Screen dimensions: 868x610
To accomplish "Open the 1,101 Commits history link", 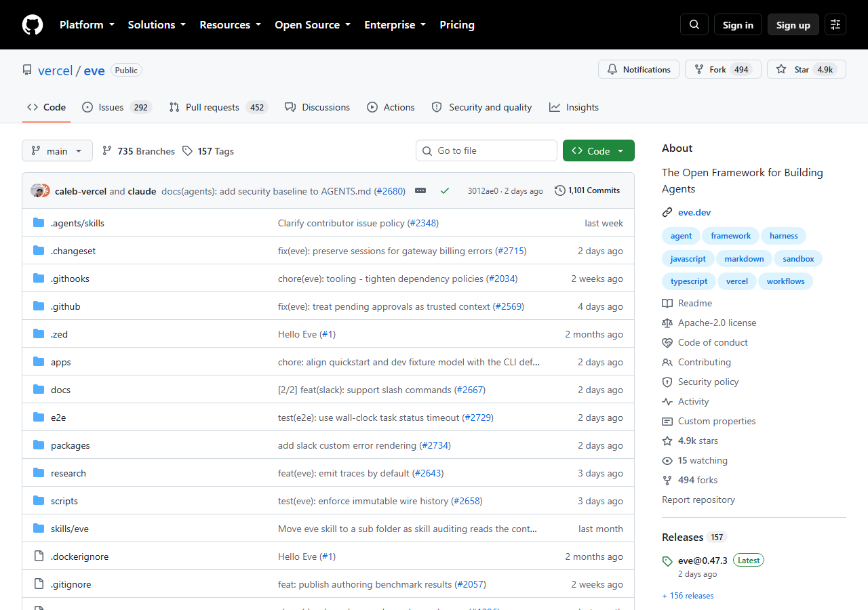I will click(587, 190).
